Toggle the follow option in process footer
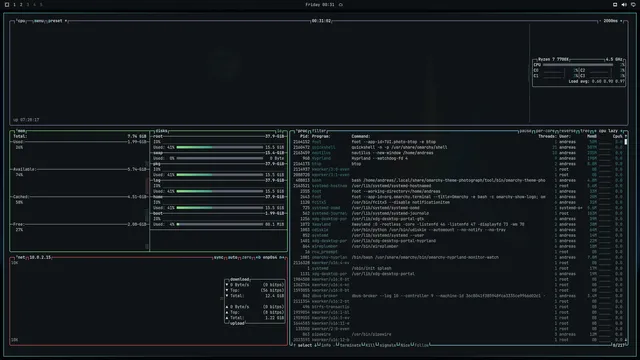Image resolution: width=640 pixels, height=360 pixels. [421, 345]
